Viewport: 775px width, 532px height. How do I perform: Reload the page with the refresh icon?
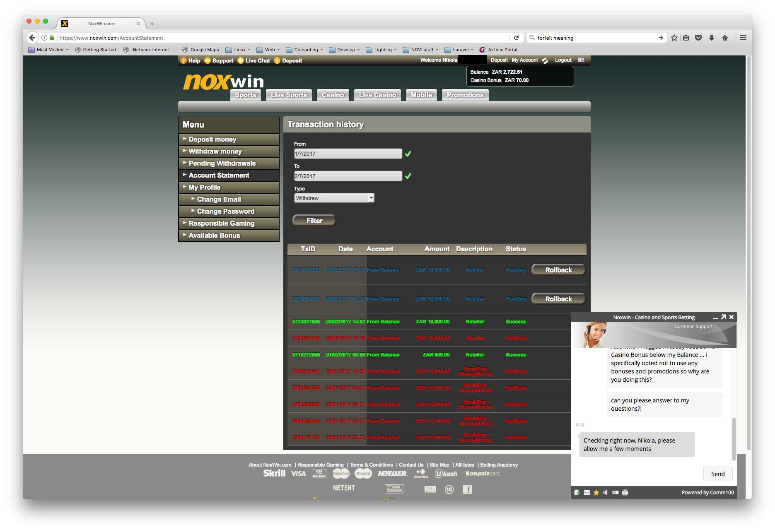[x=516, y=38]
